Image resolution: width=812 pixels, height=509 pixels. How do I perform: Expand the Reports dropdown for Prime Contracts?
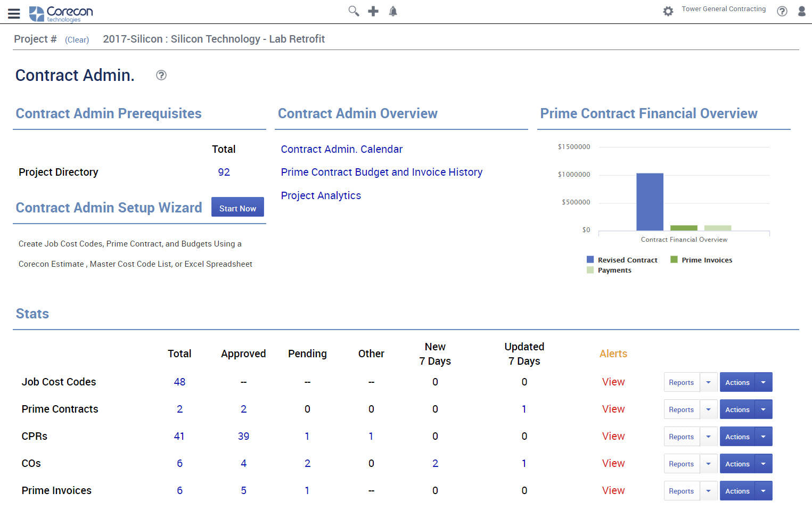click(x=708, y=409)
